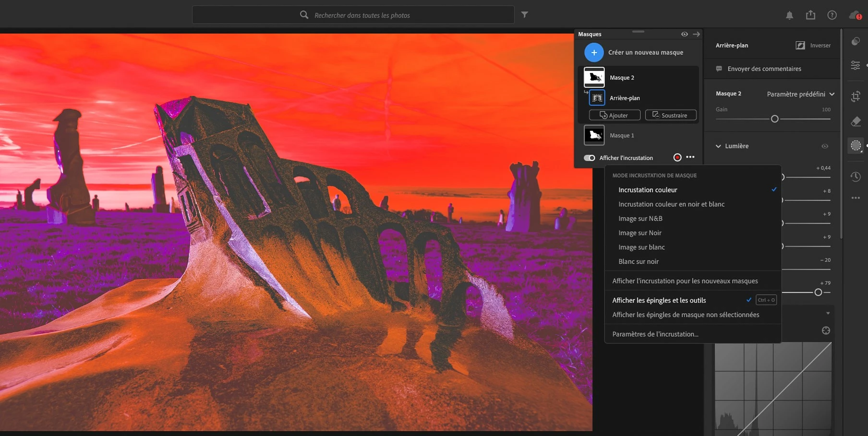Click the search magnifier icon

(x=304, y=15)
